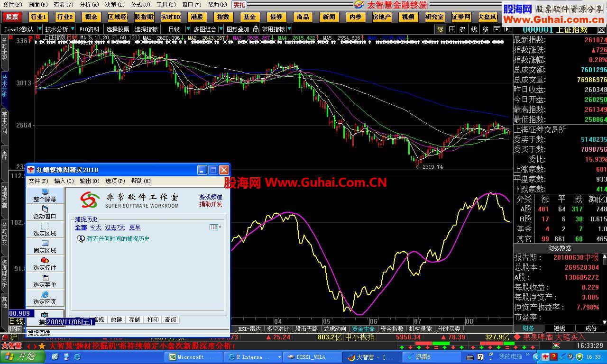Open the 文件 menu in Dazhihui
Viewport: 607px width, 364px height.
(13, 5)
